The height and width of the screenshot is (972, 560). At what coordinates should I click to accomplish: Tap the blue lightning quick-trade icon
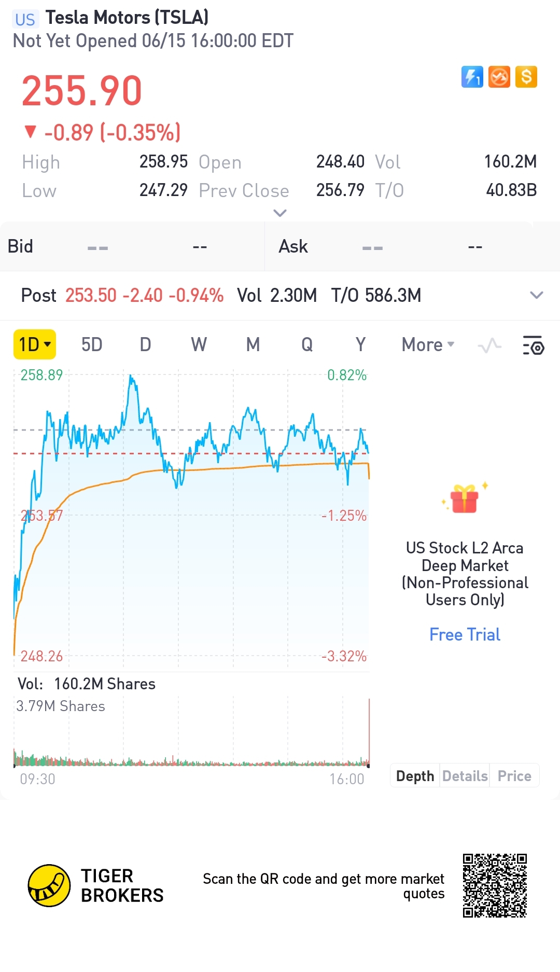pyautogui.click(x=472, y=77)
